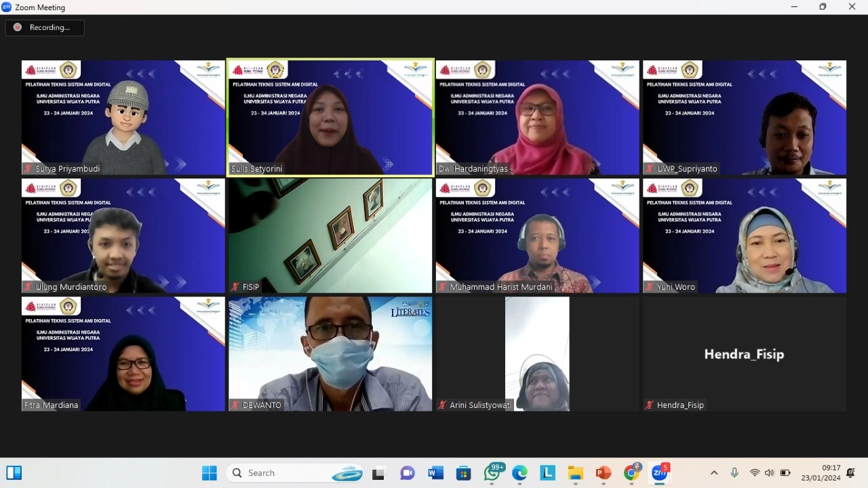Click Dwi Hardaningtyas's muted microphone icon
This screenshot has width=868, height=488.
point(443,168)
